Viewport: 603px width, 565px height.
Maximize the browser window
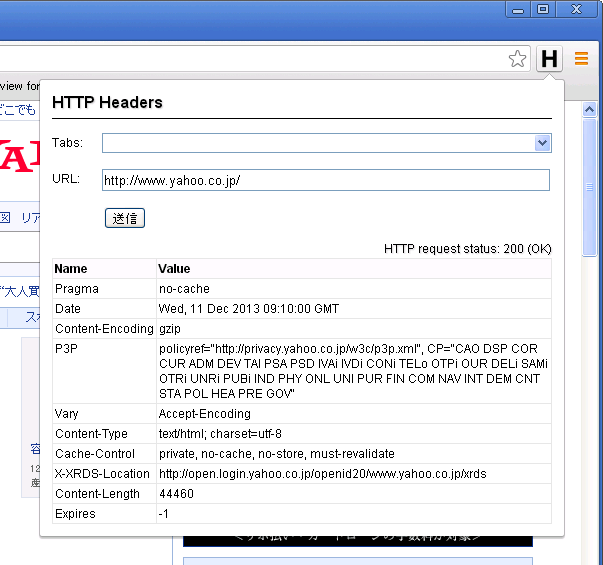[543, 10]
